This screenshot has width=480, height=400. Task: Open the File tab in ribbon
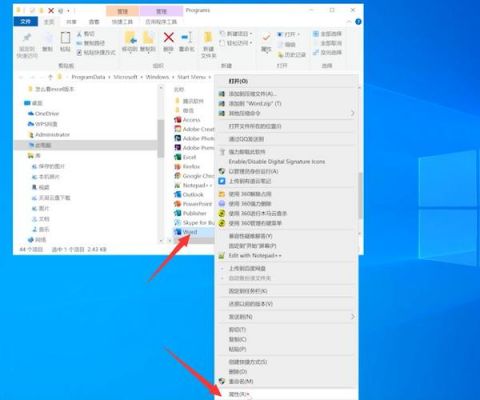(25, 22)
